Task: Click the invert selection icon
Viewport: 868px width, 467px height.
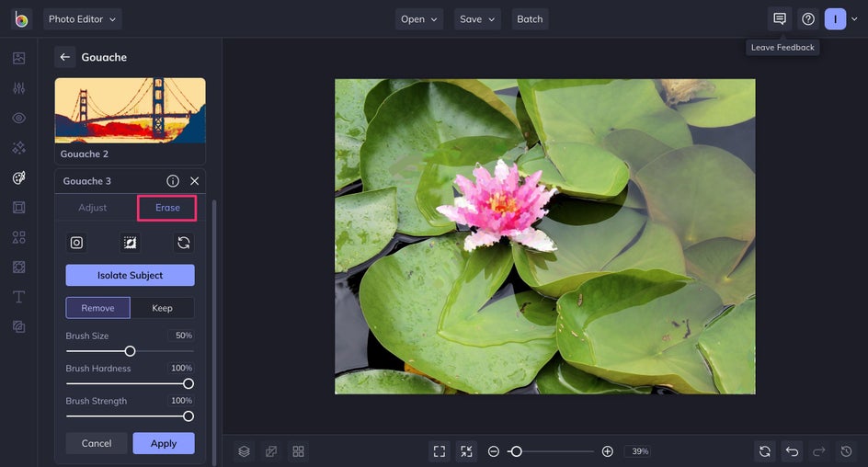Action: tap(130, 243)
